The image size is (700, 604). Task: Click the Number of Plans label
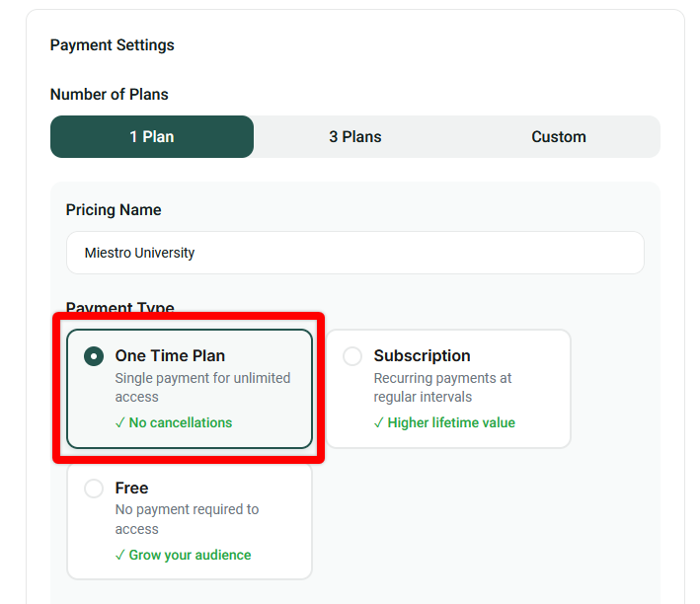(x=110, y=94)
